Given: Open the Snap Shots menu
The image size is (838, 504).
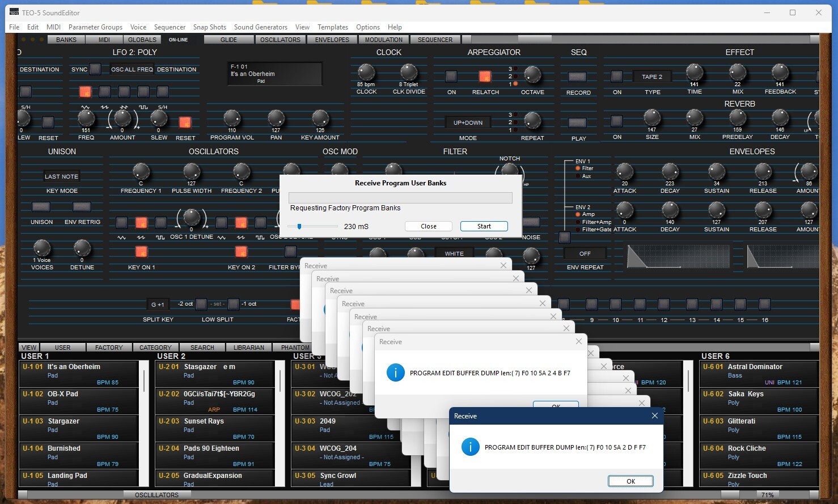Looking at the screenshot, I should 209,27.
